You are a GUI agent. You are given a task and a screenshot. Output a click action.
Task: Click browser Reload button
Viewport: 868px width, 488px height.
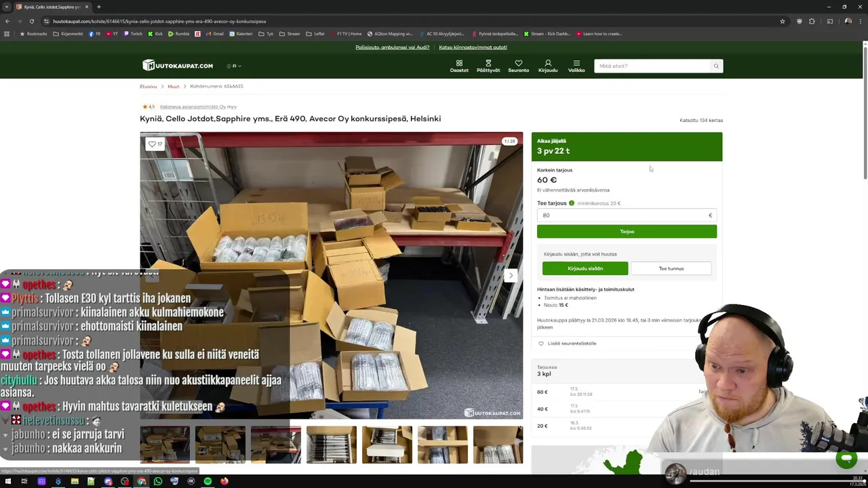(x=31, y=21)
